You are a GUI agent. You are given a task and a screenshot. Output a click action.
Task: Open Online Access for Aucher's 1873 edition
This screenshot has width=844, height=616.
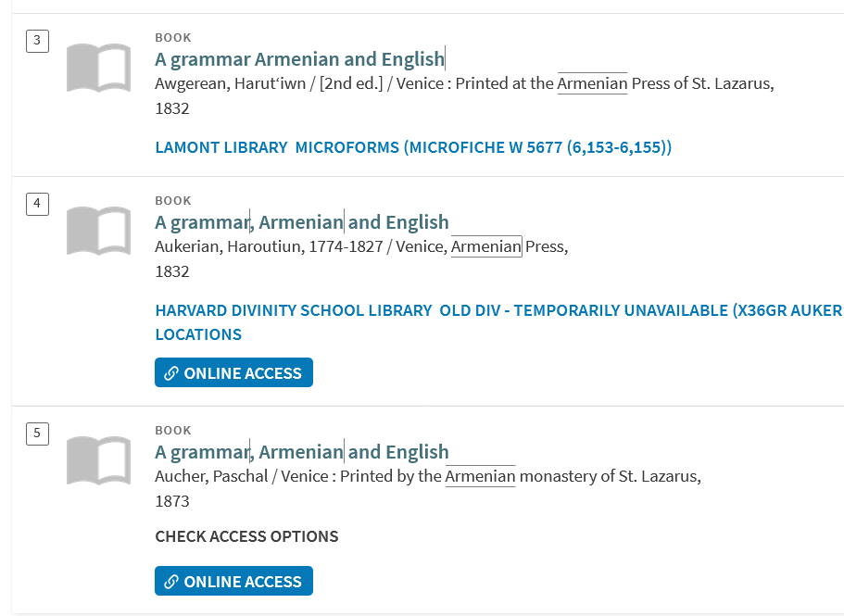233,581
